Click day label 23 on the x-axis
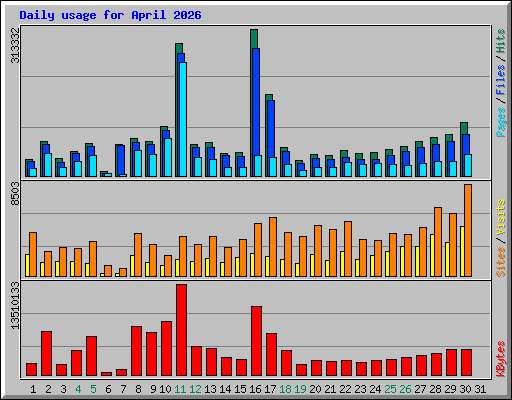This screenshot has width=512, height=400. coord(360,389)
